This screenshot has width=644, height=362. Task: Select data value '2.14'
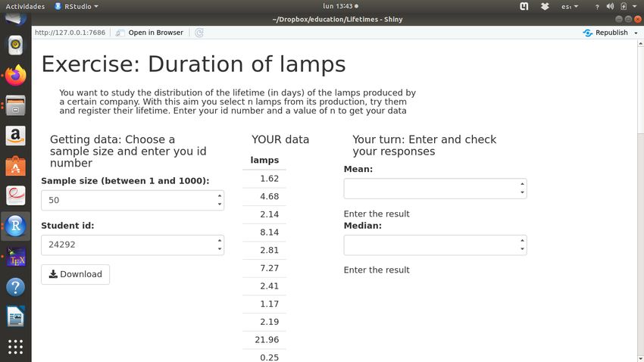(270, 214)
